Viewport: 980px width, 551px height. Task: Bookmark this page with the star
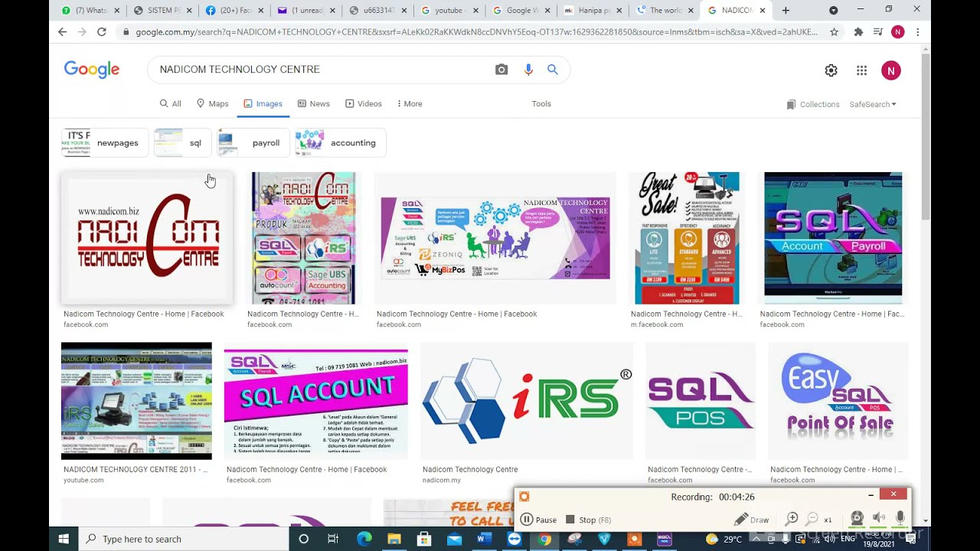tap(834, 32)
